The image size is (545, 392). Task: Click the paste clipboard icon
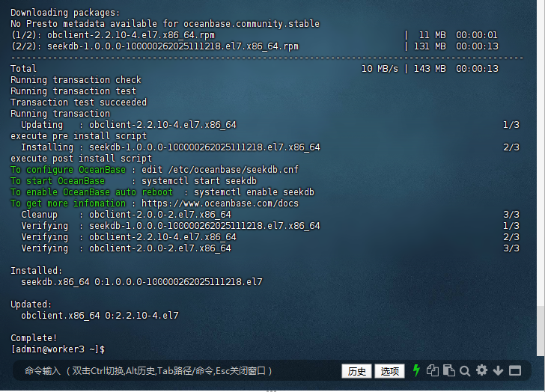click(x=448, y=370)
